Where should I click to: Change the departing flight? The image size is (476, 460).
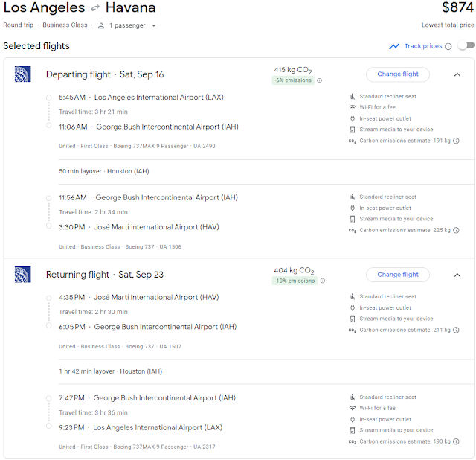tap(398, 74)
